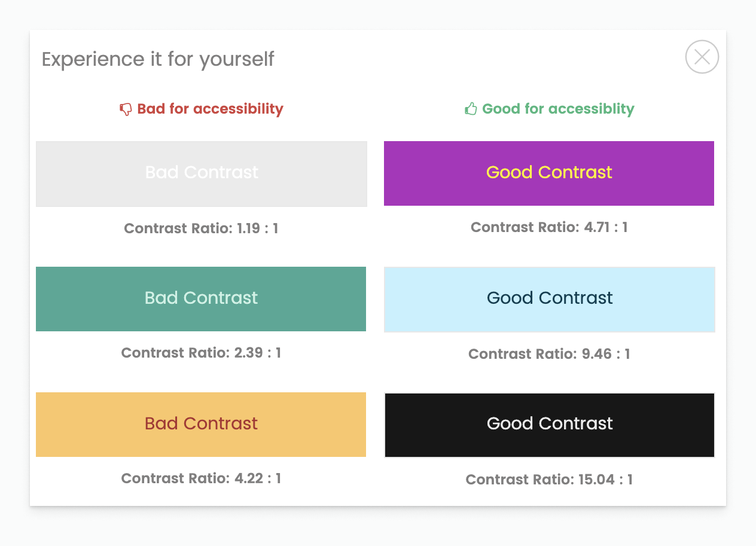Click the 'Bad for accessibility' heading text
The image size is (756, 546).
pos(210,109)
